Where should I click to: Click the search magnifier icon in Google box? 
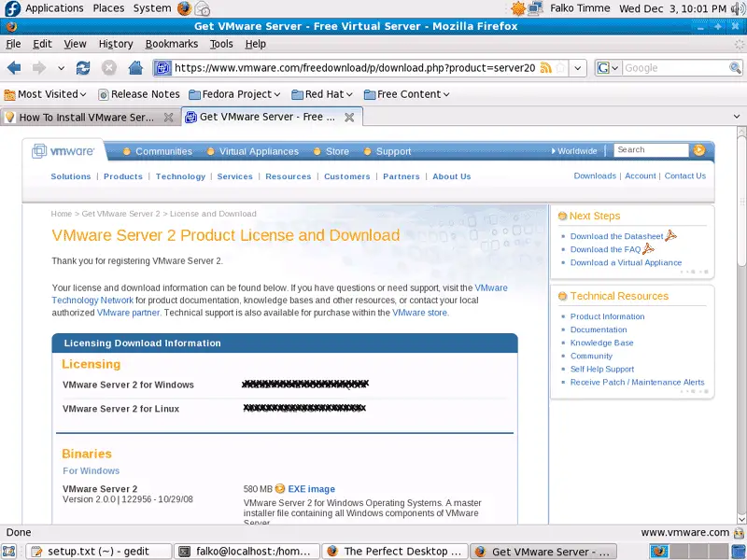735,68
